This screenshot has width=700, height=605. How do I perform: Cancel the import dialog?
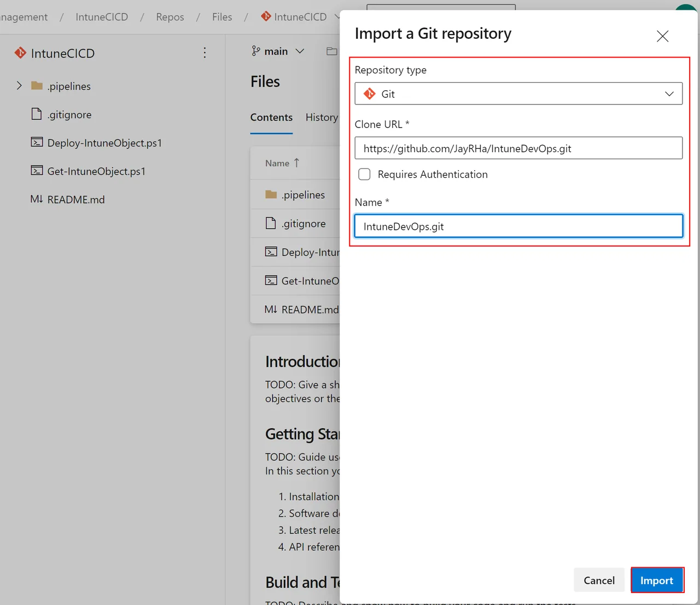coord(599,580)
